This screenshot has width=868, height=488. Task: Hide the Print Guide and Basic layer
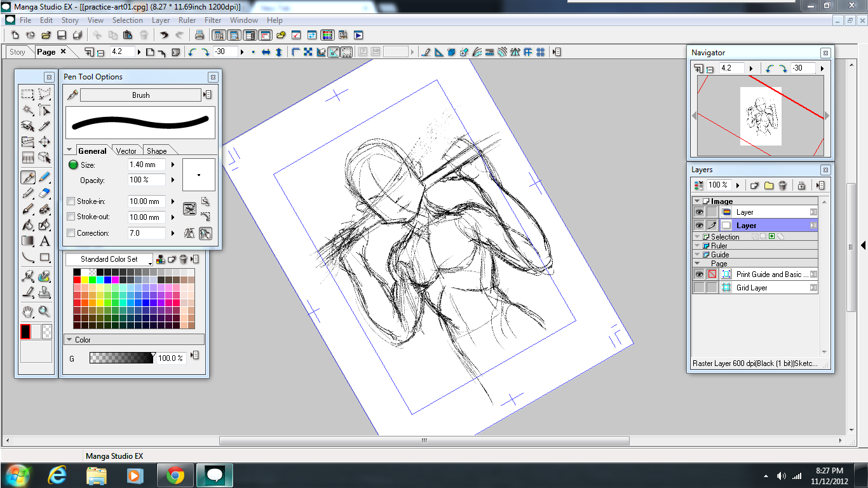pos(699,274)
